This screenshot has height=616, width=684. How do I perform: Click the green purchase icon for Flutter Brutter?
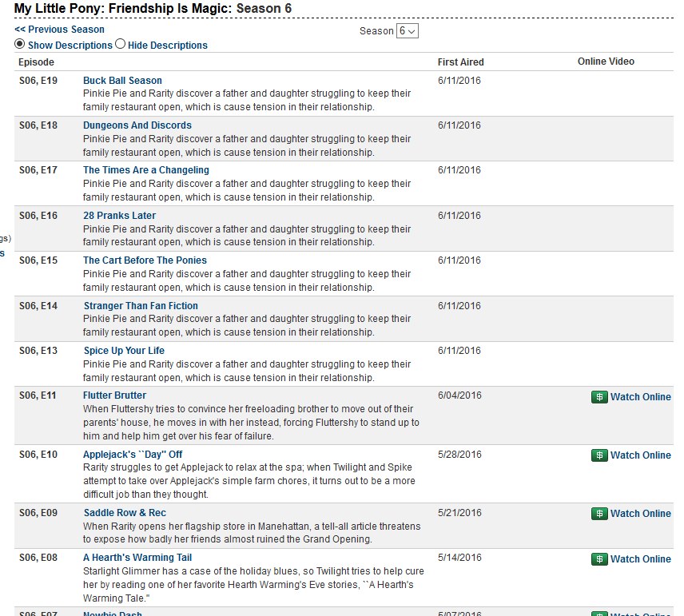point(599,397)
